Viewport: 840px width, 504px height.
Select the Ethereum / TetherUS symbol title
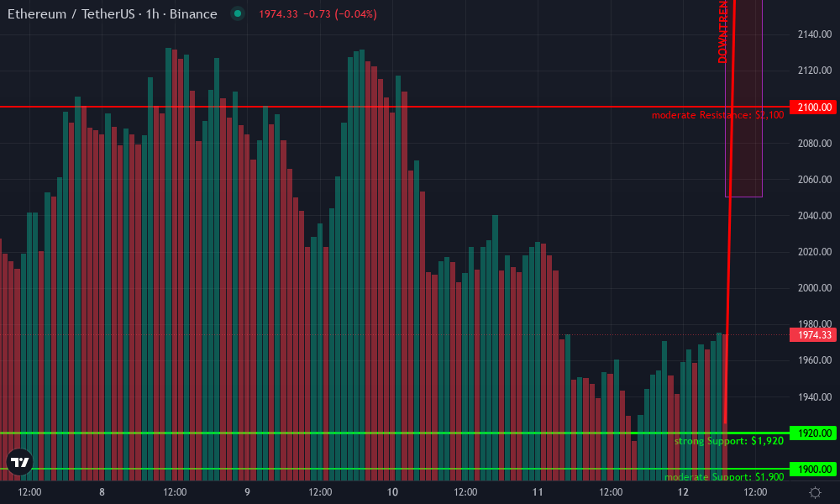point(71,14)
